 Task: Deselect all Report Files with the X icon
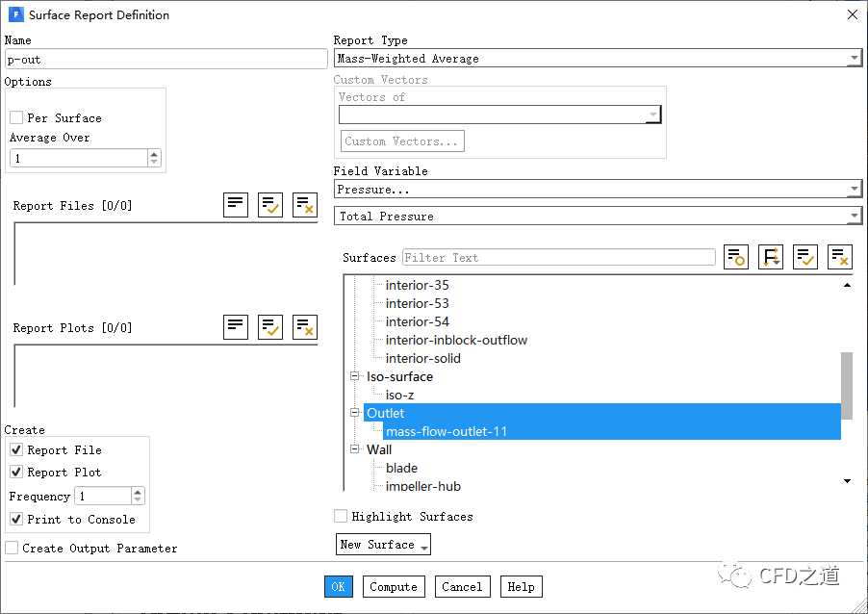[x=305, y=204]
